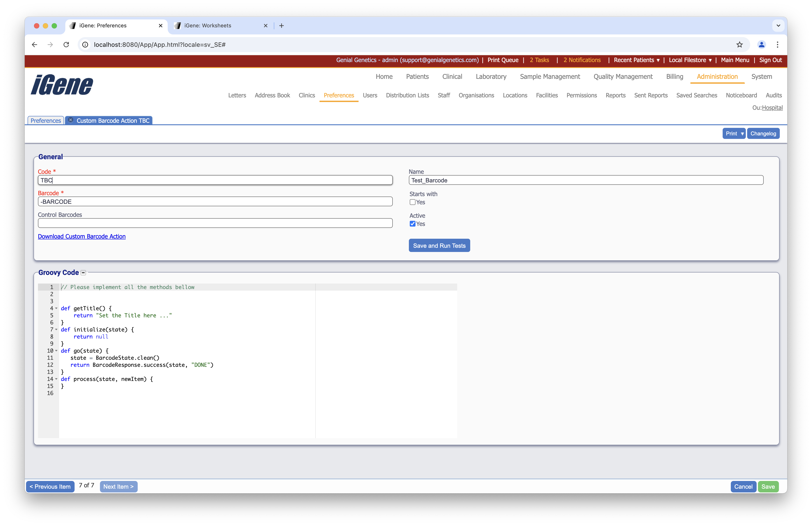Viewport: 812px width, 526px height.
Task: Open a new browser tab
Action: point(282,26)
